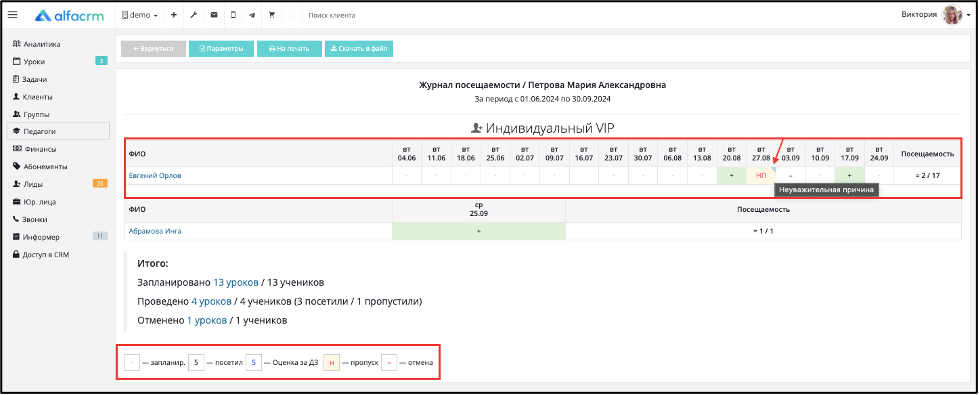979x395 pixels.
Task: Click the Параметры button
Action: 221,49
